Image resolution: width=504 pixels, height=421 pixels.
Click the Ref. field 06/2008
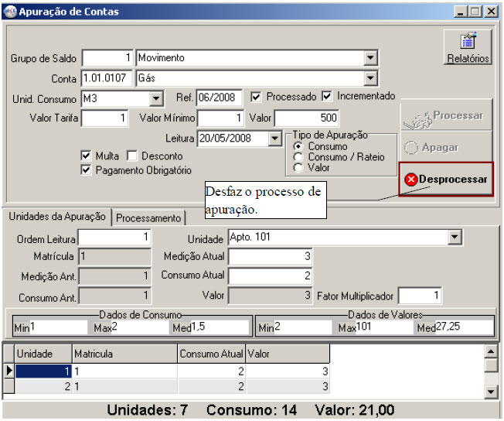[219, 98]
